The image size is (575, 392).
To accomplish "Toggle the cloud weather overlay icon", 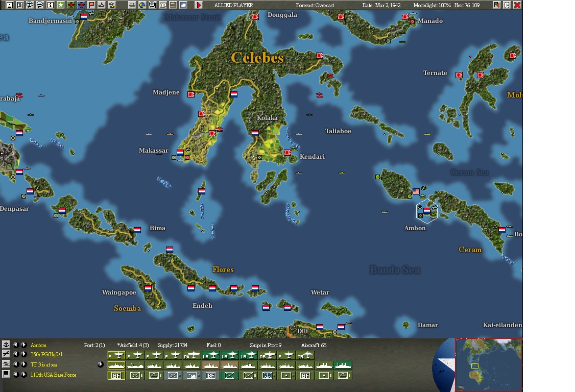I will (x=183, y=5).
